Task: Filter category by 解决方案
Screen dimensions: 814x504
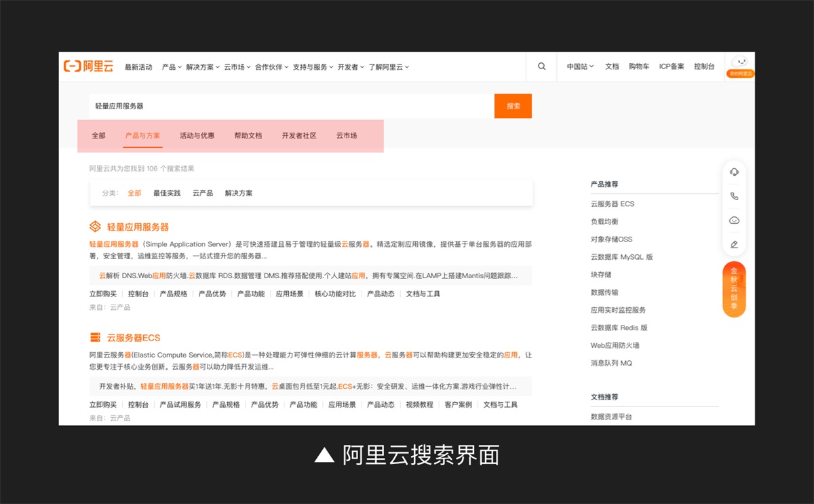Action: [239, 193]
